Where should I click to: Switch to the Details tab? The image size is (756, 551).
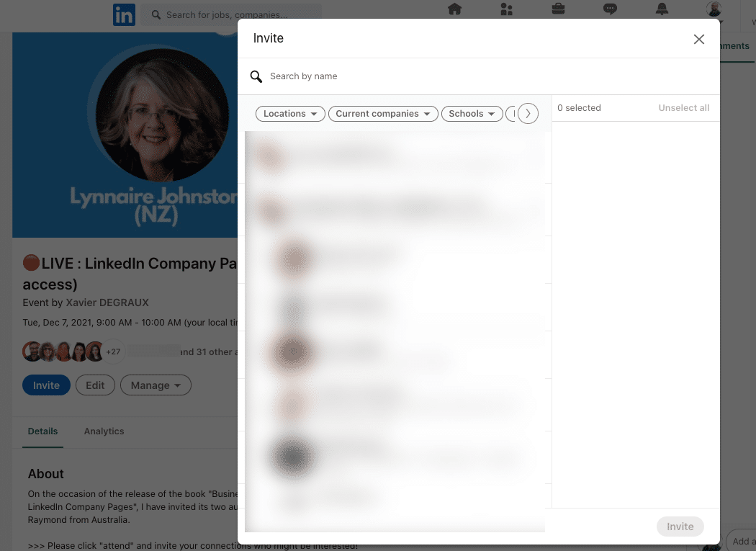(x=43, y=431)
